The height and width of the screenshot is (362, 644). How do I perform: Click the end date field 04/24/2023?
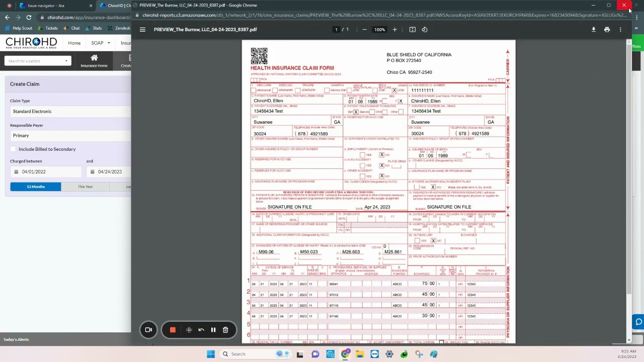pos(110,172)
